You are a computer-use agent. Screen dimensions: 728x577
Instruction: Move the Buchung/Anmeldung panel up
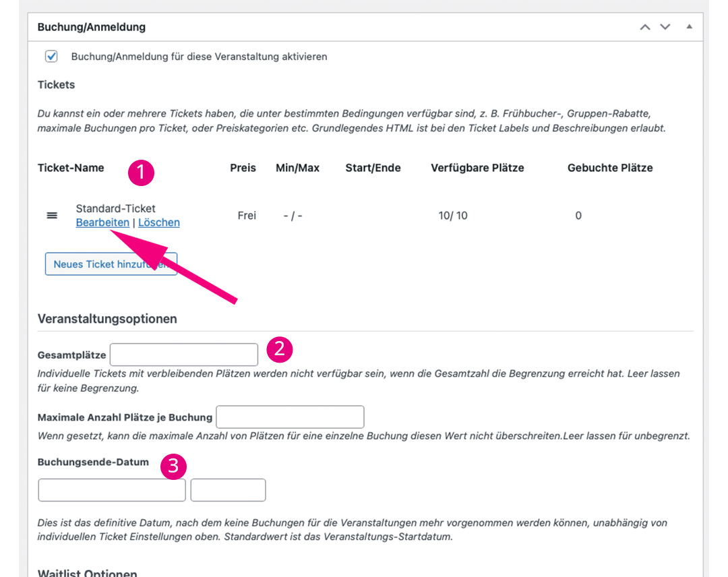[x=645, y=27]
